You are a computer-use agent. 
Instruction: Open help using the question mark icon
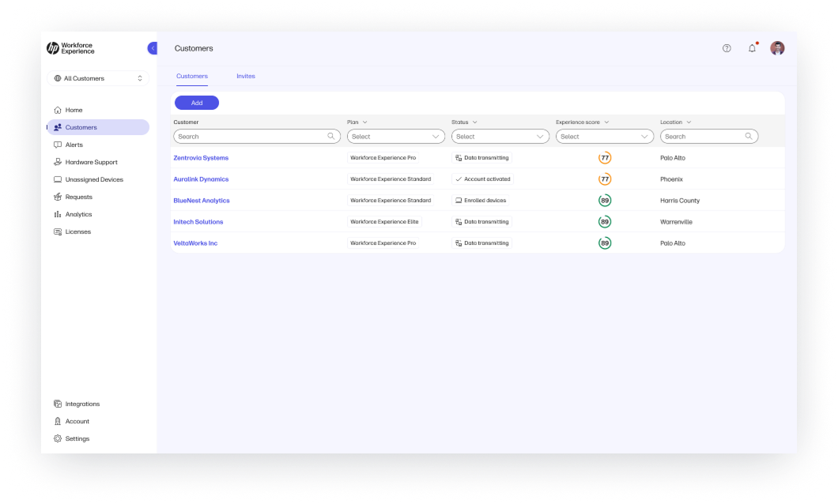click(x=727, y=48)
